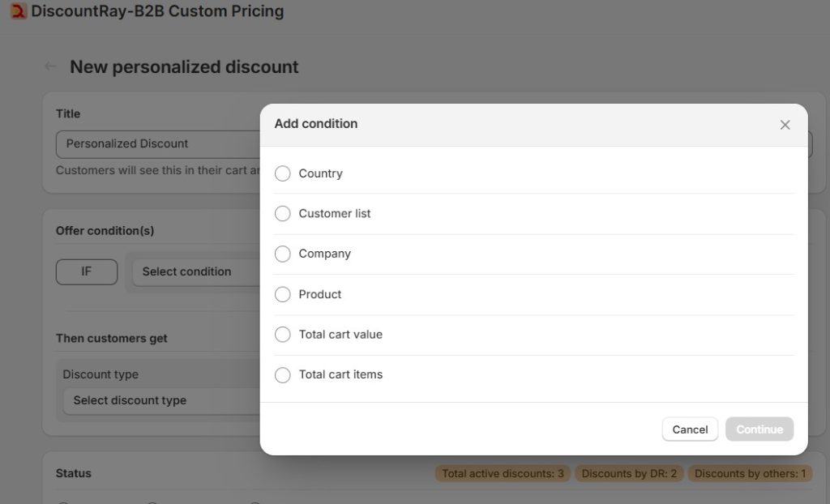Select the Total cart items condition

(x=282, y=374)
